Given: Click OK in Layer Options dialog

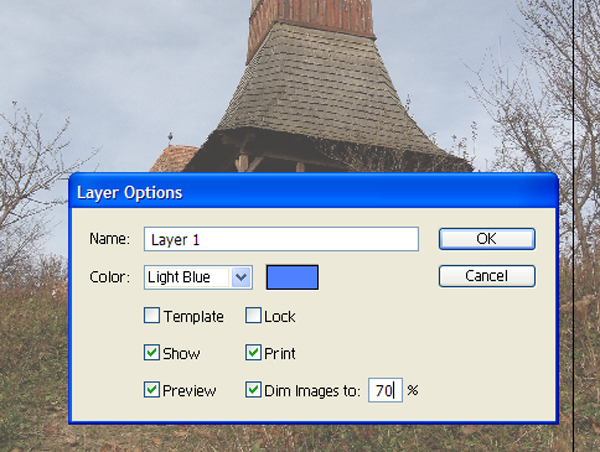Looking at the screenshot, I should point(487,239).
